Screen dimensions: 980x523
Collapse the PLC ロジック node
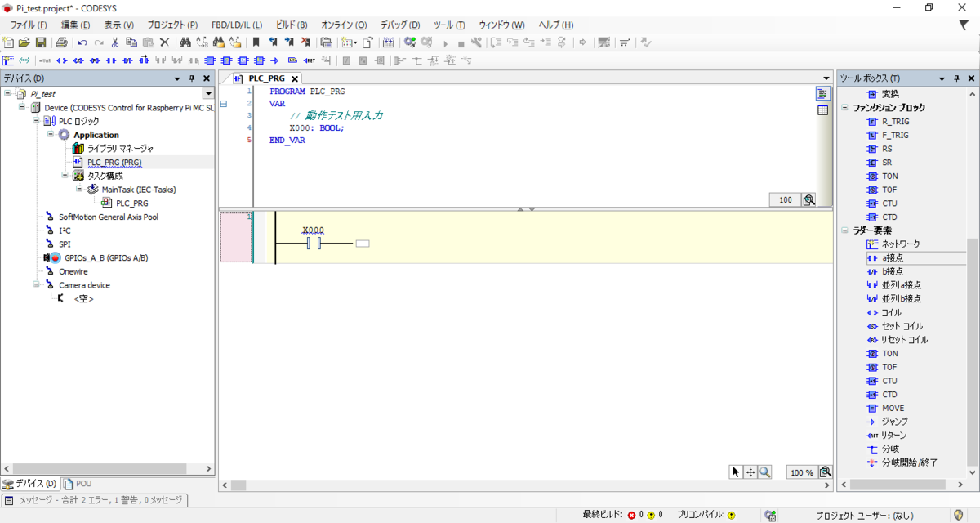(x=36, y=121)
